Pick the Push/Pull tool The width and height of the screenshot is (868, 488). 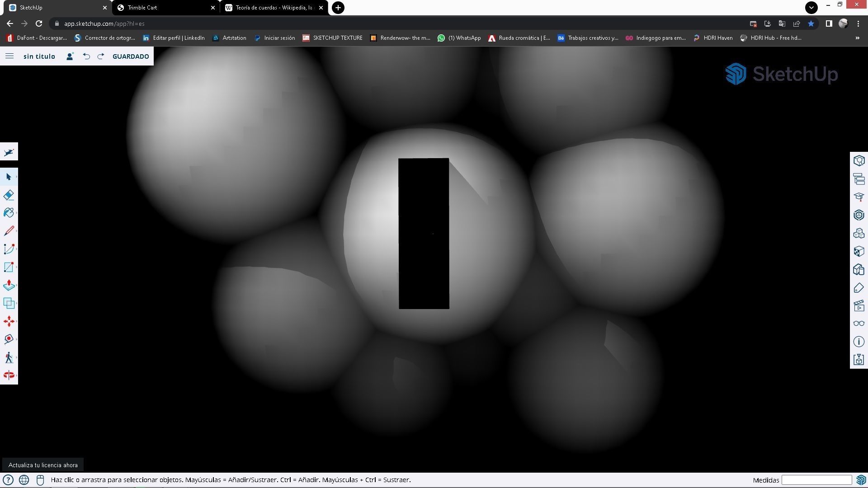(9, 285)
